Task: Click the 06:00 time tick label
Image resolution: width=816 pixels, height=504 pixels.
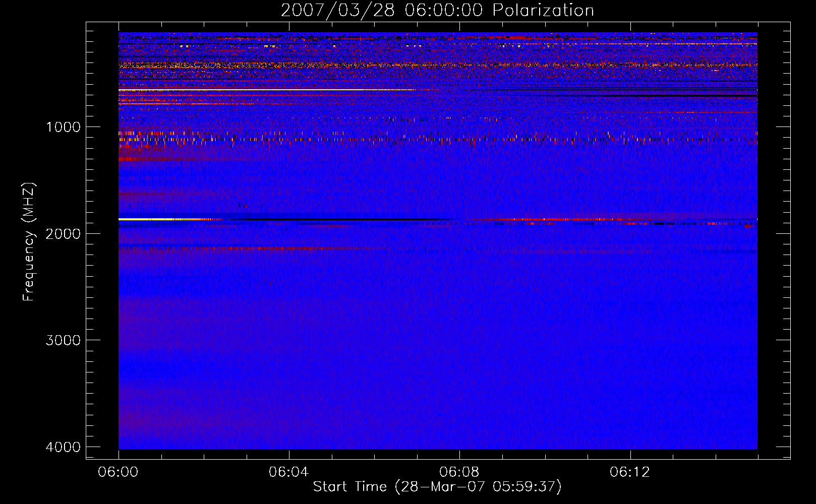Action: (118, 472)
